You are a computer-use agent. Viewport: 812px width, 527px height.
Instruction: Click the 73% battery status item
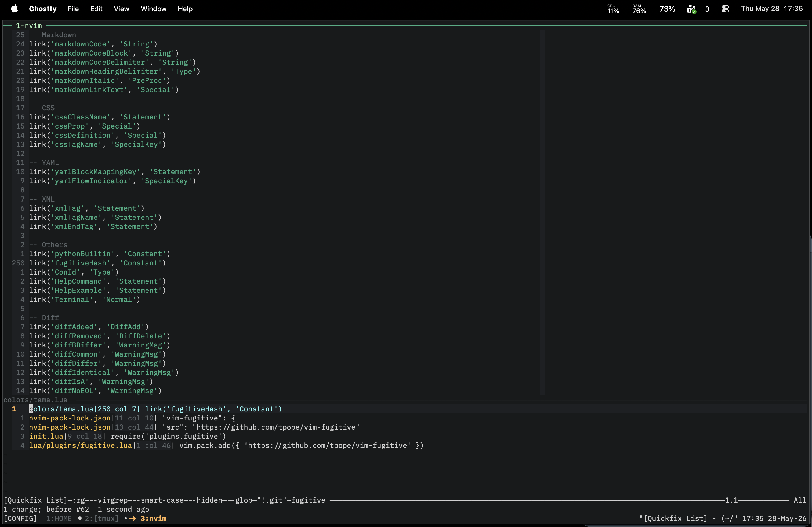(x=667, y=9)
